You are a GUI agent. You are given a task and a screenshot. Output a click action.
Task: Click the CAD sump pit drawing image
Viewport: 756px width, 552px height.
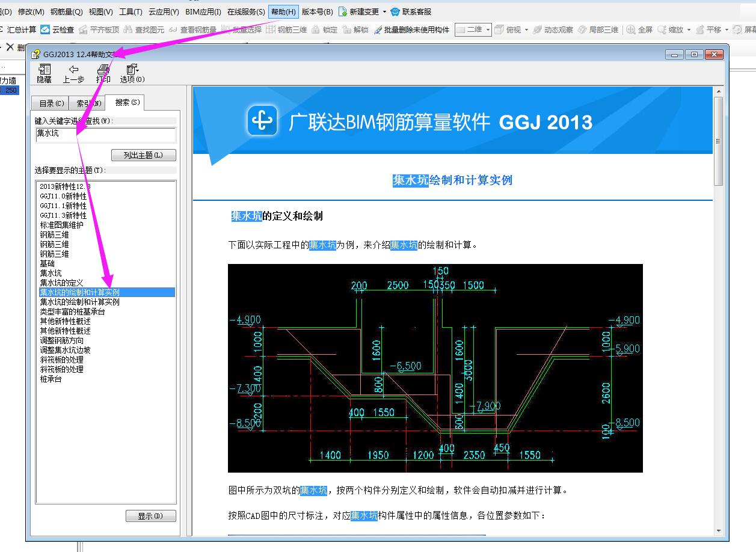point(435,368)
